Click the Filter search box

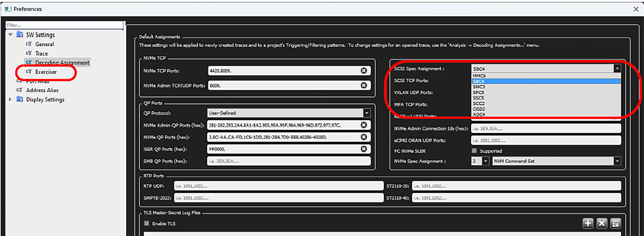point(64,25)
